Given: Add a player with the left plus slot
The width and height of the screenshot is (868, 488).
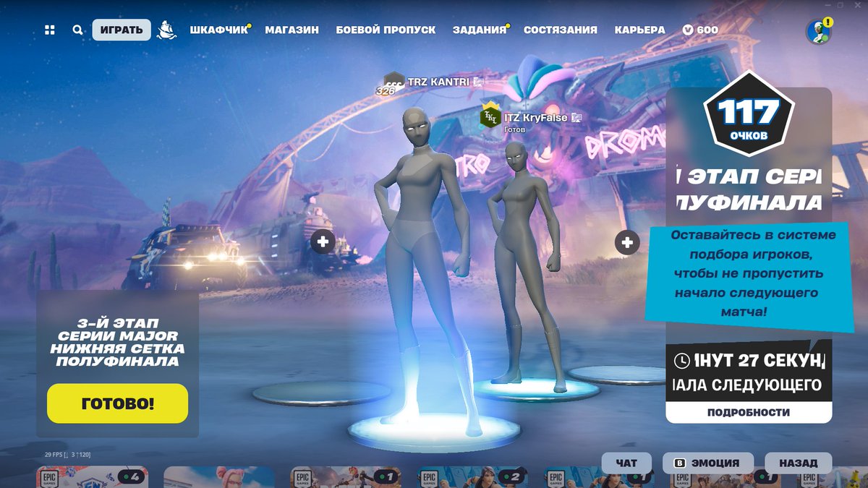Looking at the screenshot, I should point(323,241).
